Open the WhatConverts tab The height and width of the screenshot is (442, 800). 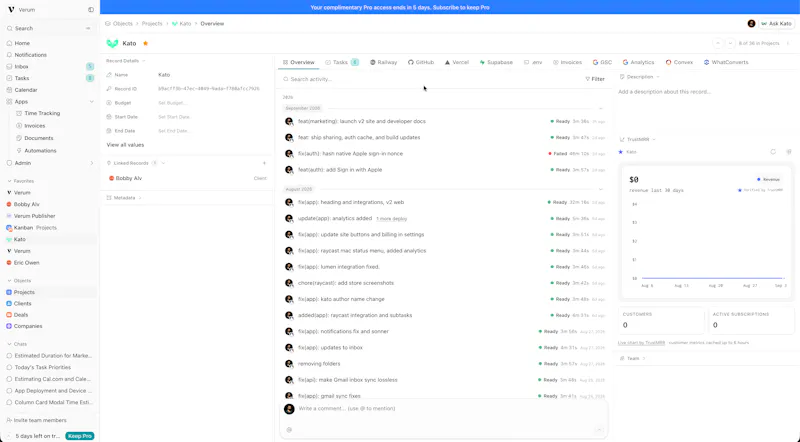point(726,62)
